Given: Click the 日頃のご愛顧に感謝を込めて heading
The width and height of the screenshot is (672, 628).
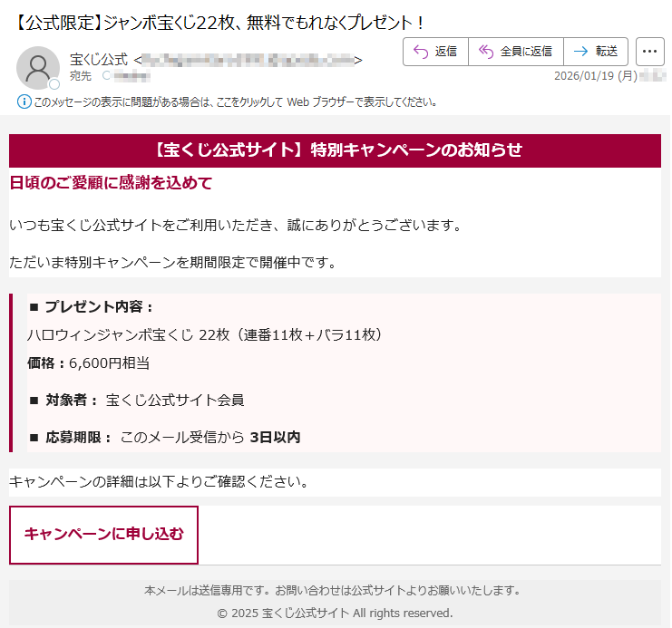Looking at the screenshot, I should [111, 183].
